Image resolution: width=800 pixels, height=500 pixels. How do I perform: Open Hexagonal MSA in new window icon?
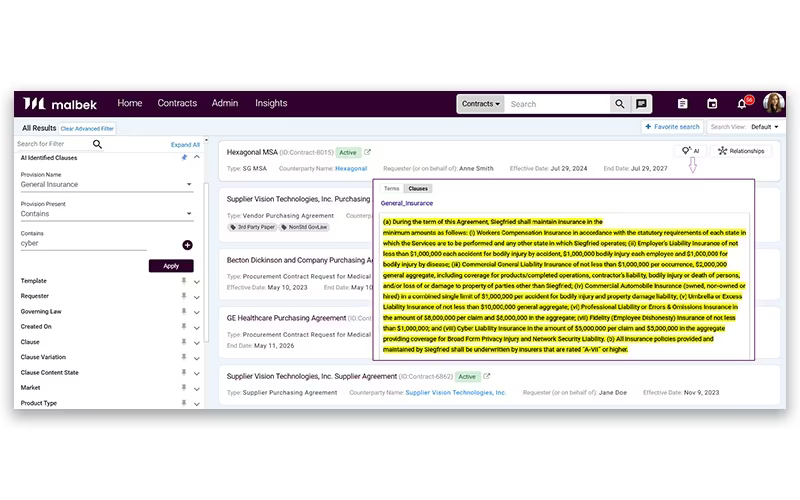[x=367, y=152]
